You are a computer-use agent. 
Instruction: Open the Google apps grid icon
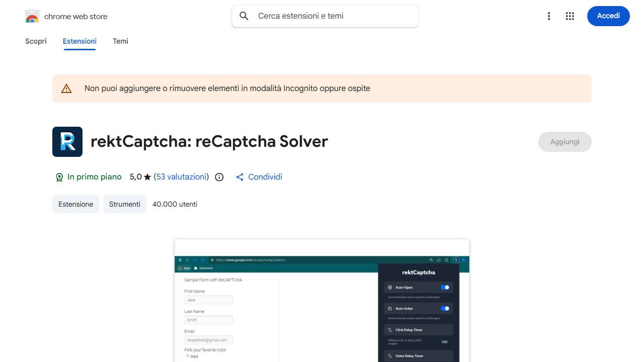coord(570,16)
